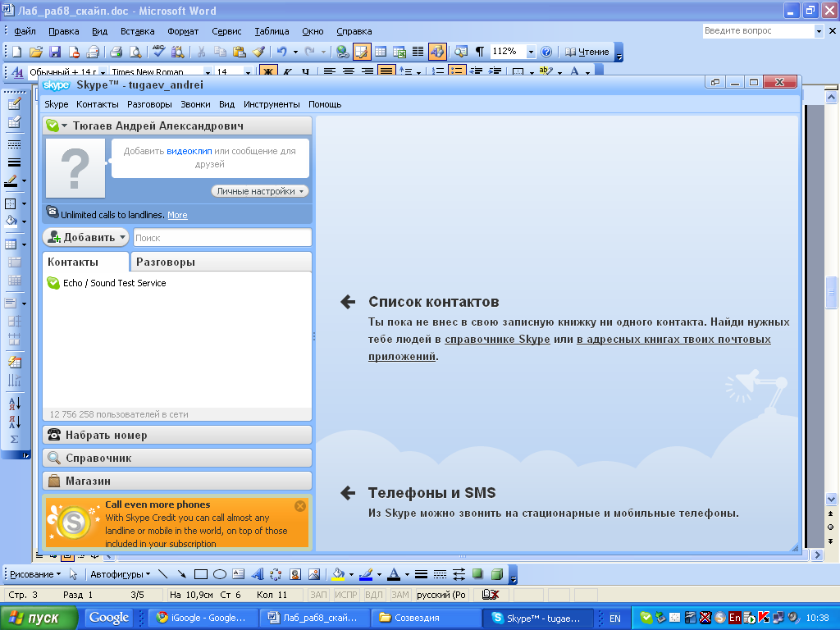
Task: Expand Добавить contact dropdown in Skype
Action: coord(123,237)
